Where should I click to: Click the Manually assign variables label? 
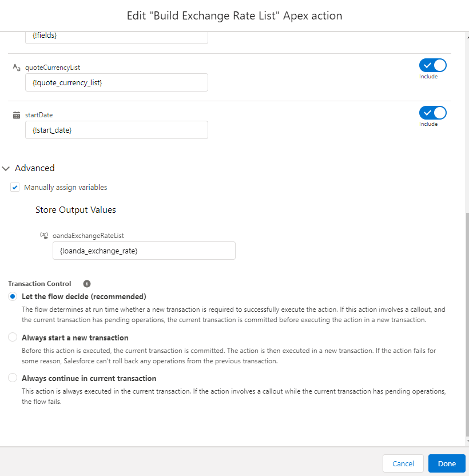65,187
